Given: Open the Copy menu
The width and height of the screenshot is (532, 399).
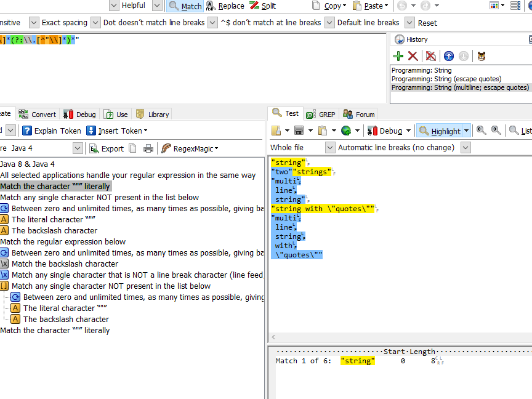Looking at the screenshot, I should point(329,6).
